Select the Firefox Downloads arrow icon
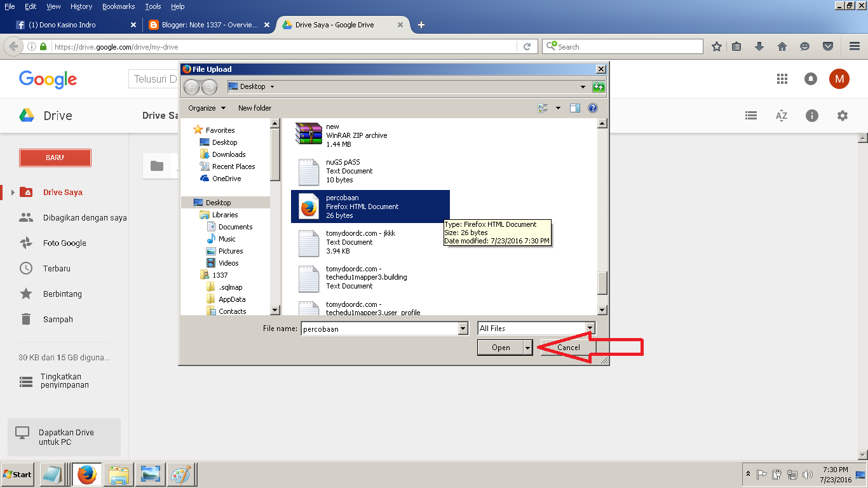 coord(759,46)
